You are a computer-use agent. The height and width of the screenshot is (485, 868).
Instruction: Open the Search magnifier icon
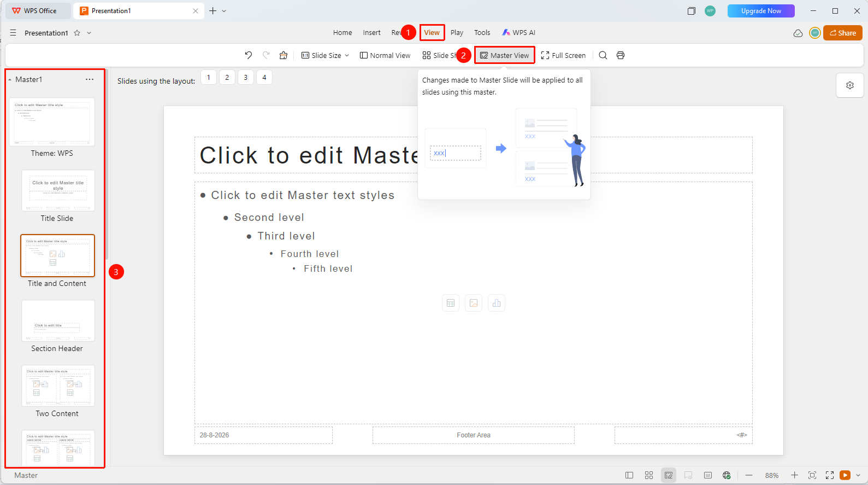[603, 55]
